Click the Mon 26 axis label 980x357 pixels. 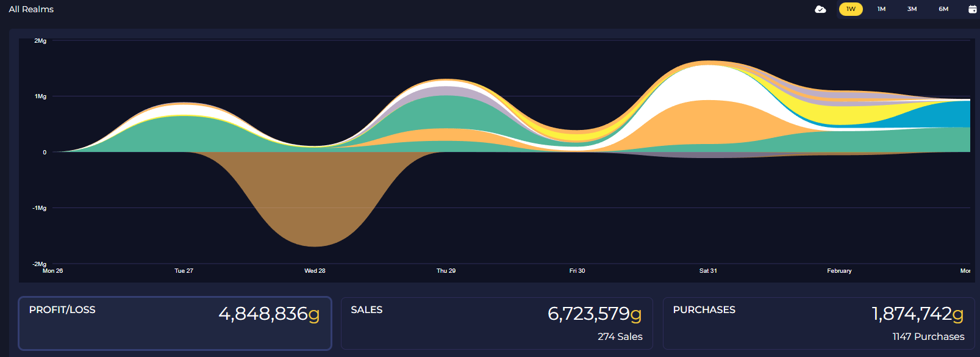click(52, 271)
